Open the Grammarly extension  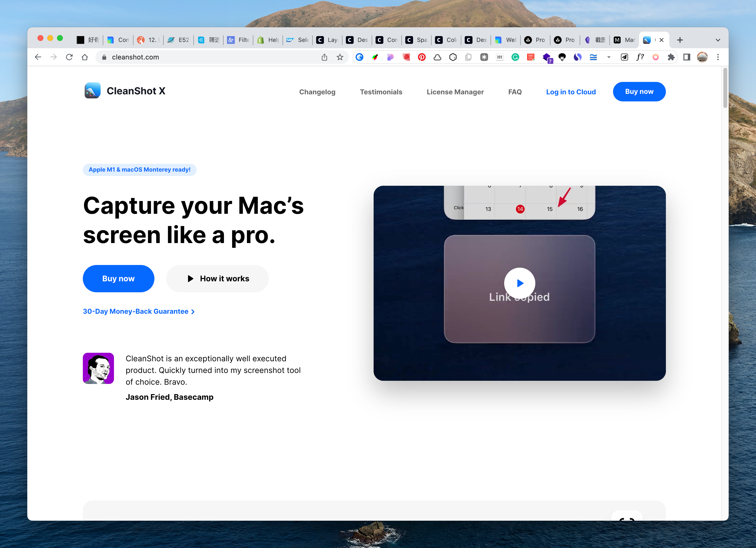(515, 57)
